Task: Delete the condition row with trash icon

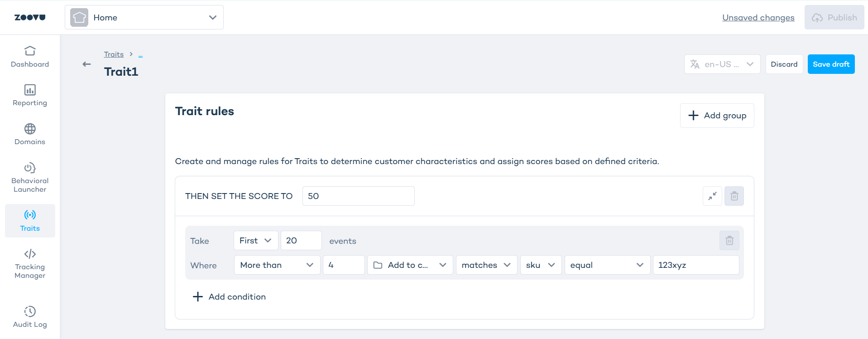Action: click(x=729, y=241)
